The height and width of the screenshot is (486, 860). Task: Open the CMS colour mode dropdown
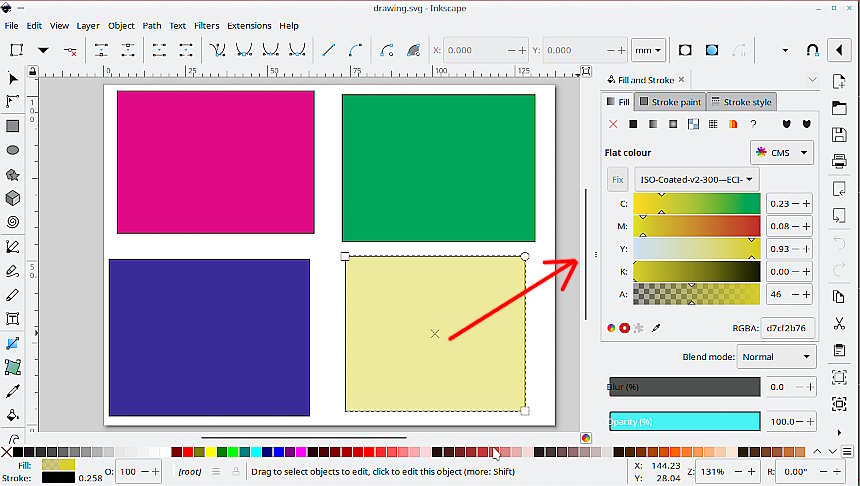[x=781, y=153]
